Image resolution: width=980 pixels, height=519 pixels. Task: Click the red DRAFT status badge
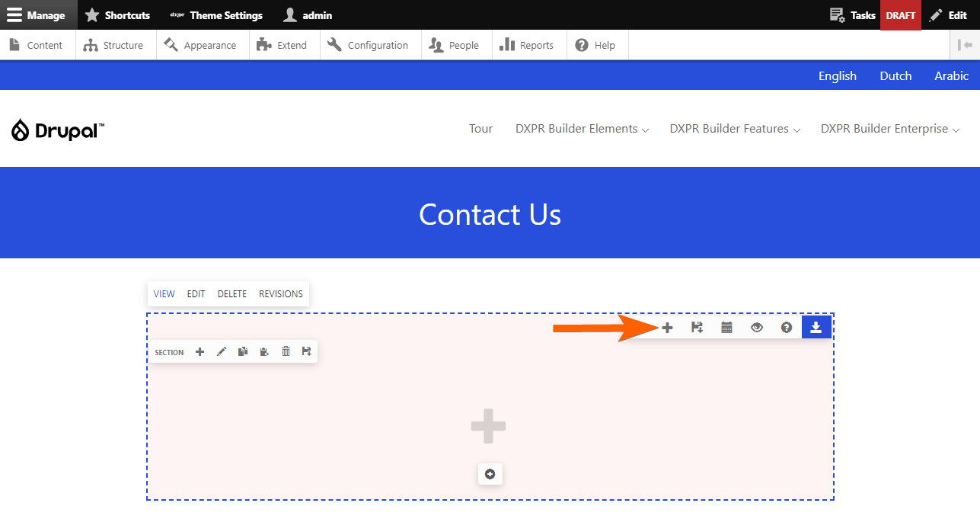pos(901,15)
